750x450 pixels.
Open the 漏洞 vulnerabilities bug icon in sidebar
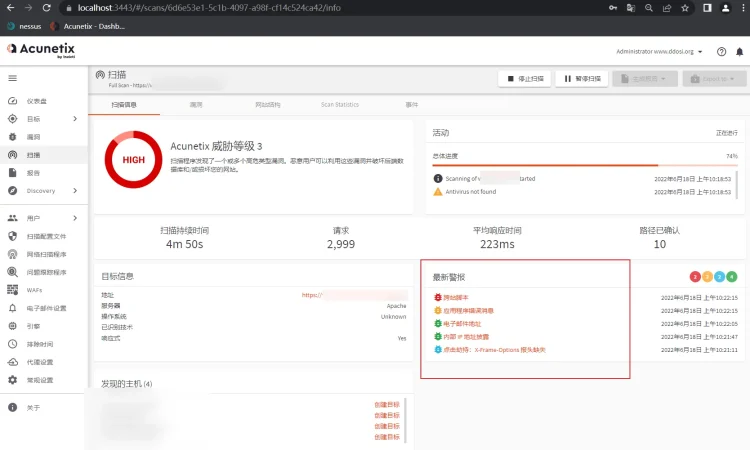(x=12, y=137)
